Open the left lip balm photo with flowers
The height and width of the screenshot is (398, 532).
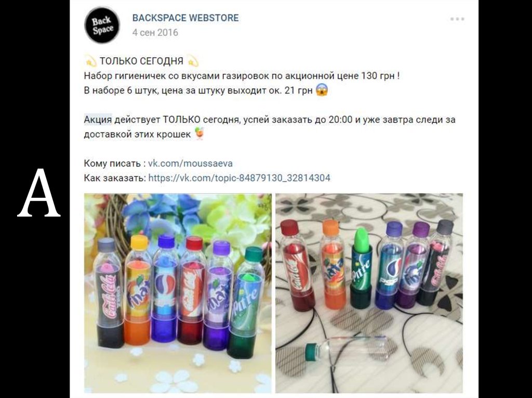pyautogui.click(x=178, y=293)
